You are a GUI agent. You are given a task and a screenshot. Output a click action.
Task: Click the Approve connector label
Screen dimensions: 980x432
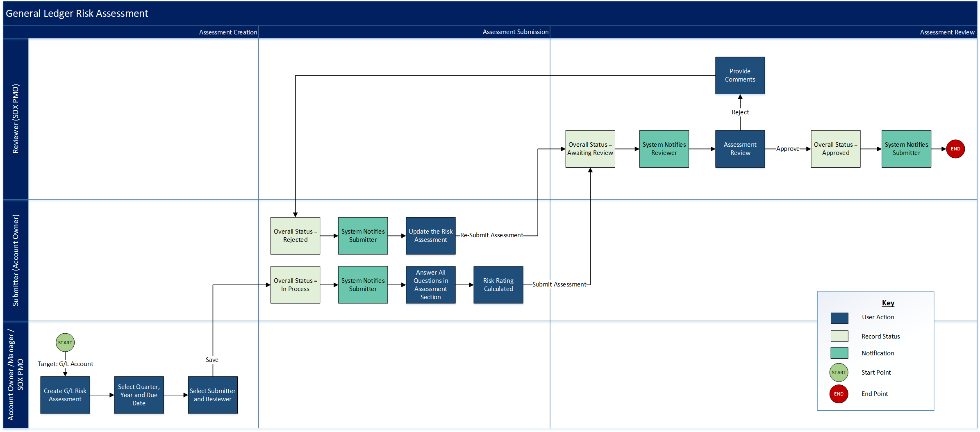point(788,149)
